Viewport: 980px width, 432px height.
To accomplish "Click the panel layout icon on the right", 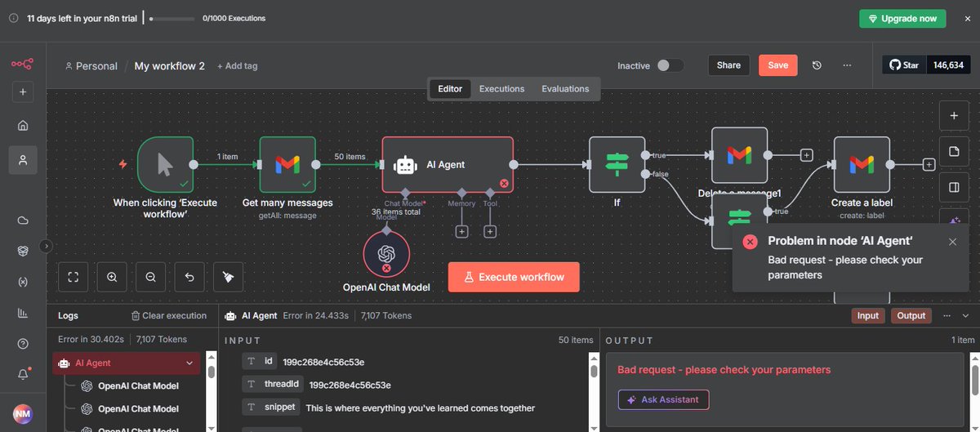I will click(954, 187).
